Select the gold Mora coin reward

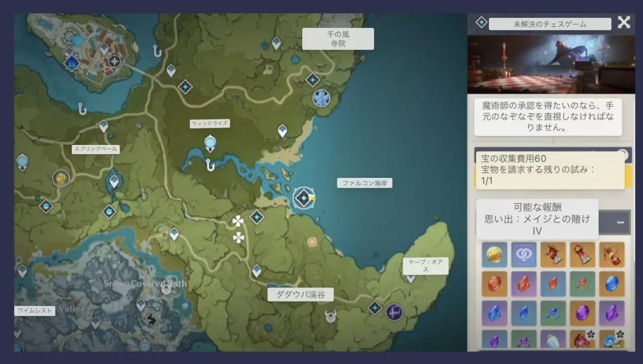(494, 254)
